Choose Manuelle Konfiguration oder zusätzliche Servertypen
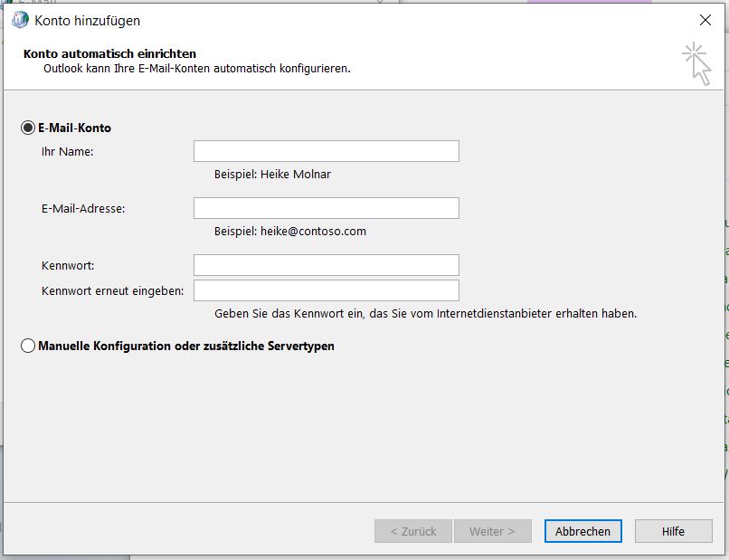The image size is (729, 560). coord(28,346)
